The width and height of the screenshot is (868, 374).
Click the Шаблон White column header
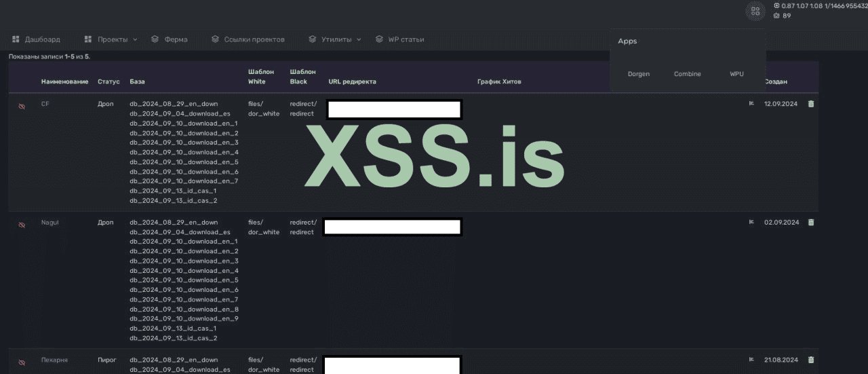click(x=261, y=77)
